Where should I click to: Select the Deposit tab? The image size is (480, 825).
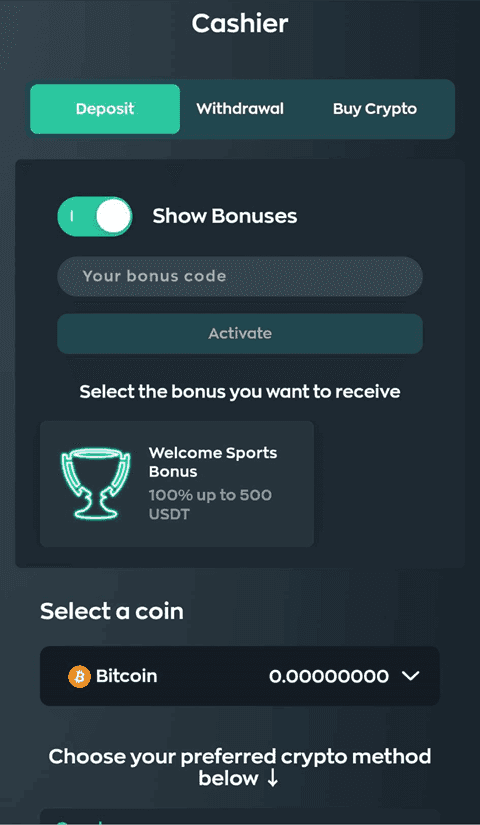[105, 109]
